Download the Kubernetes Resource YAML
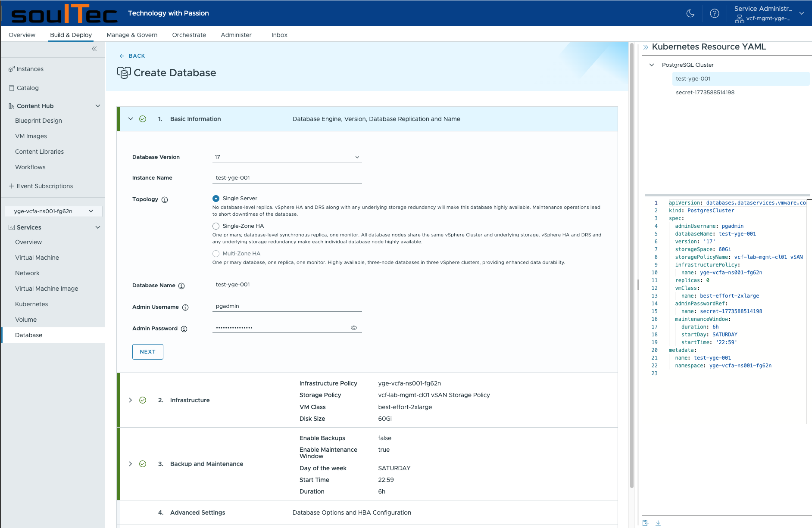812x528 pixels. [x=658, y=522]
